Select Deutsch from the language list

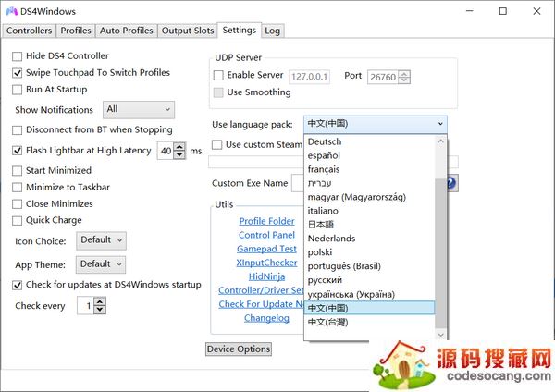pos(325,141)
